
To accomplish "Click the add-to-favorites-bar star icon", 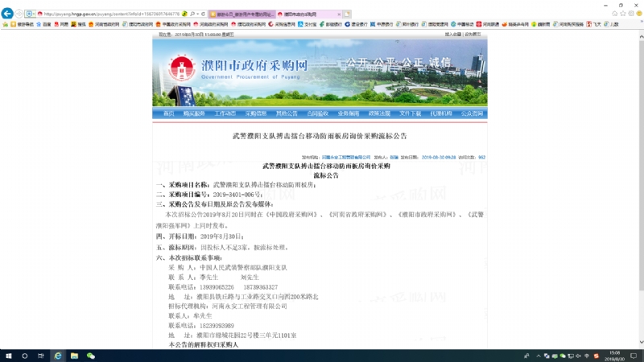I will pyautogui.click(x=6, y=24).
